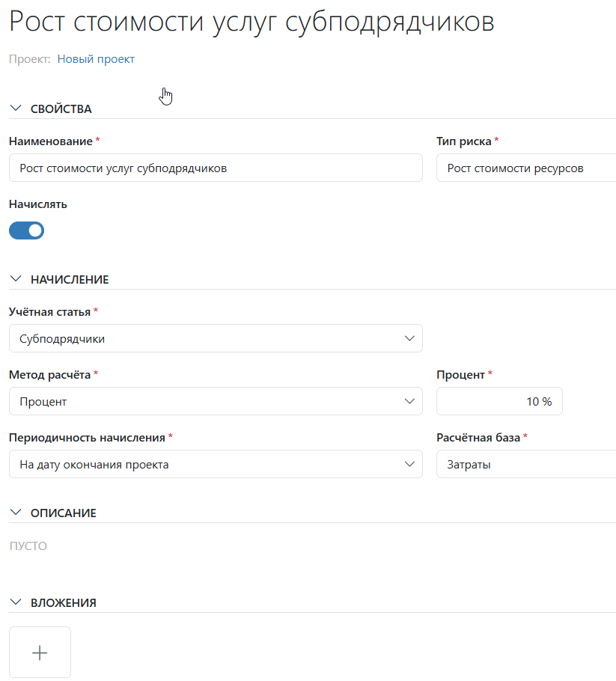Collapse the НАЧИСЛЕНИЕ section chevron
The height and width of the screenshot is (681, 616).
(x=16, y=279)
